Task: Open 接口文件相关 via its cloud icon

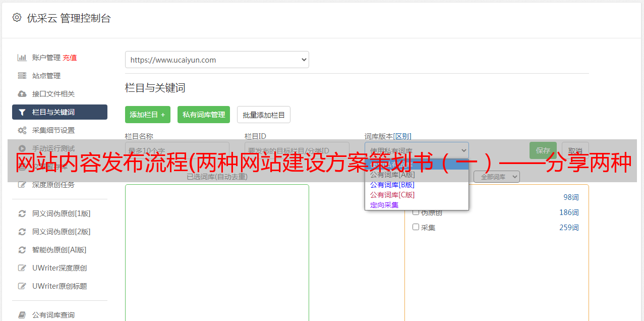Action: (x=22, y=94)
